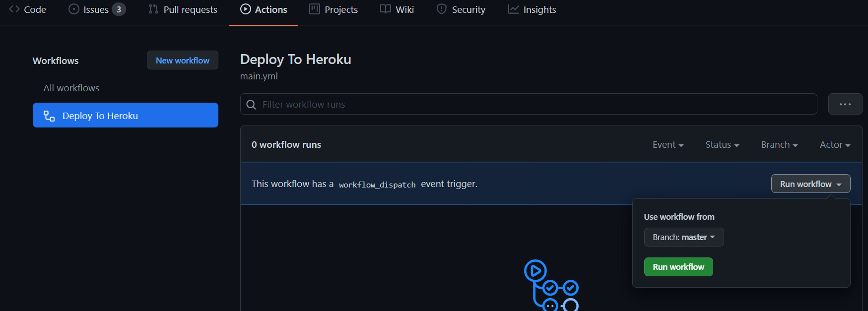
Task: Click the Workflows sidebar heading
Action: point(56,61)
